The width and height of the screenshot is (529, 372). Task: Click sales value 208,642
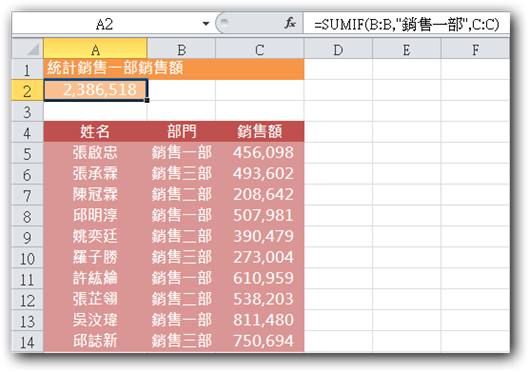click(x=263, y=194)
